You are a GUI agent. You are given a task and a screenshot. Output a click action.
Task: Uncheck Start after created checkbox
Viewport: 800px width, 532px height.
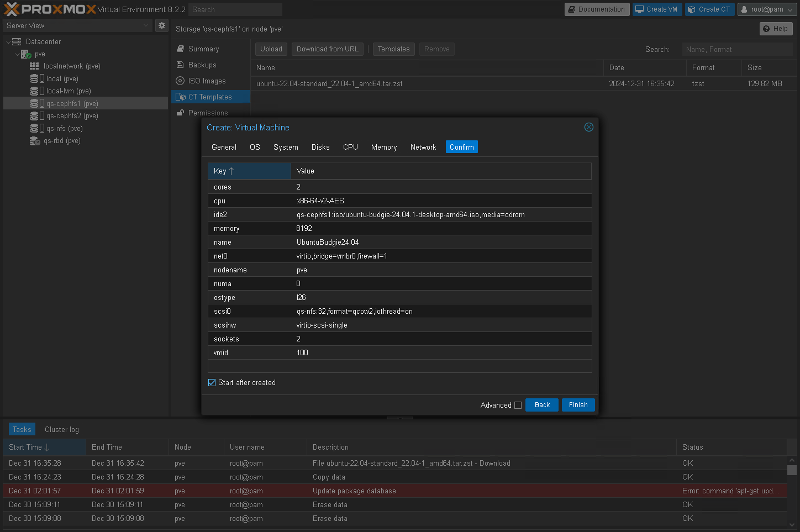[212, 383]
